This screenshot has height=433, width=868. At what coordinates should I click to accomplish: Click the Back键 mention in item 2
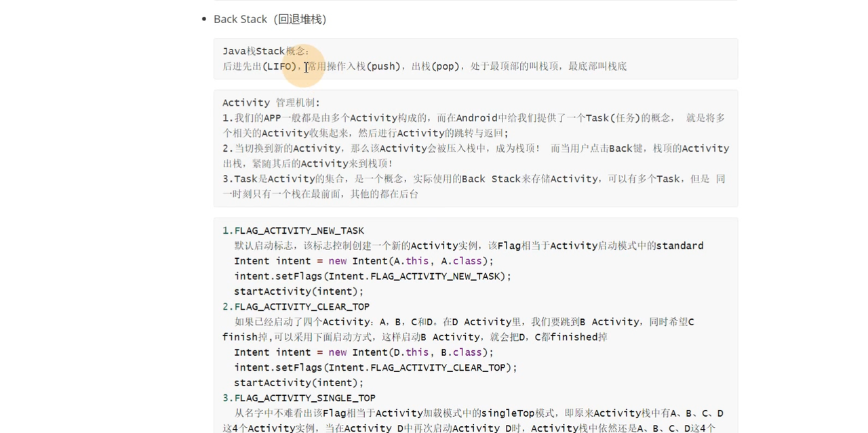(627, 148)
